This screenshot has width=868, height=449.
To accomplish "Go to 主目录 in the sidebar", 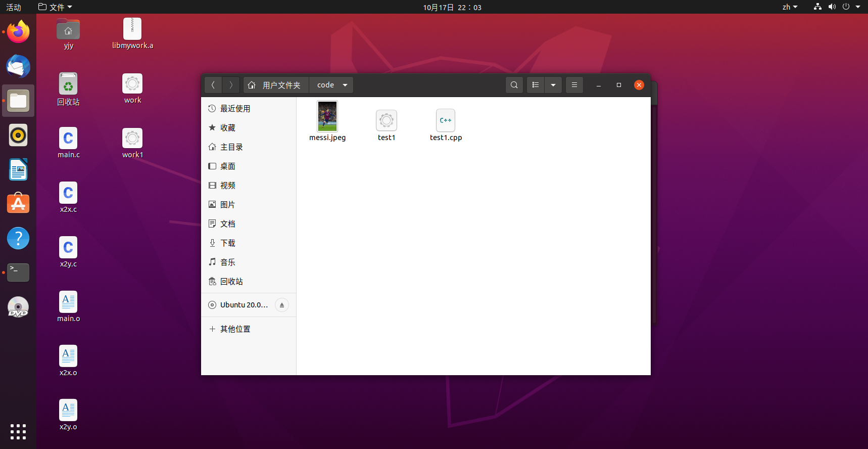I will click(249, 147).
